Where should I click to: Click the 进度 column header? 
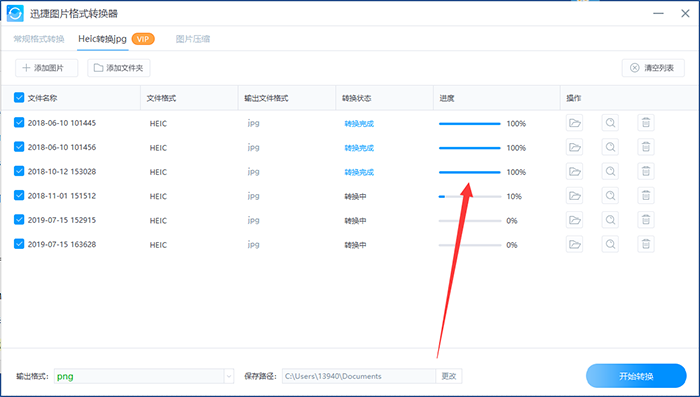pos(447,98)
